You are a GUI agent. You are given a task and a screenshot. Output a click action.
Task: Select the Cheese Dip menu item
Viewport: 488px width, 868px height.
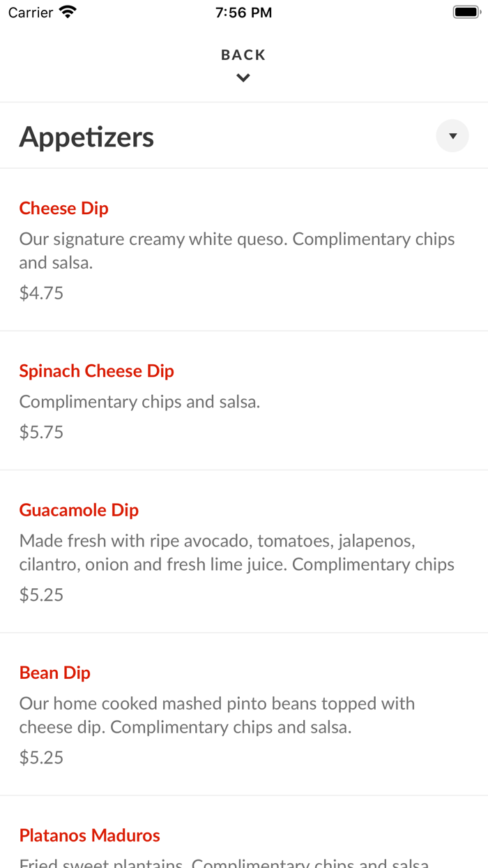(x=63, y=208)
